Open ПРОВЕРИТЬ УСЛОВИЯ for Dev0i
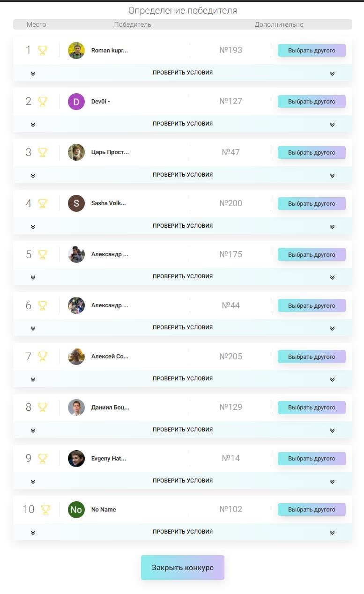 (183, 124)
